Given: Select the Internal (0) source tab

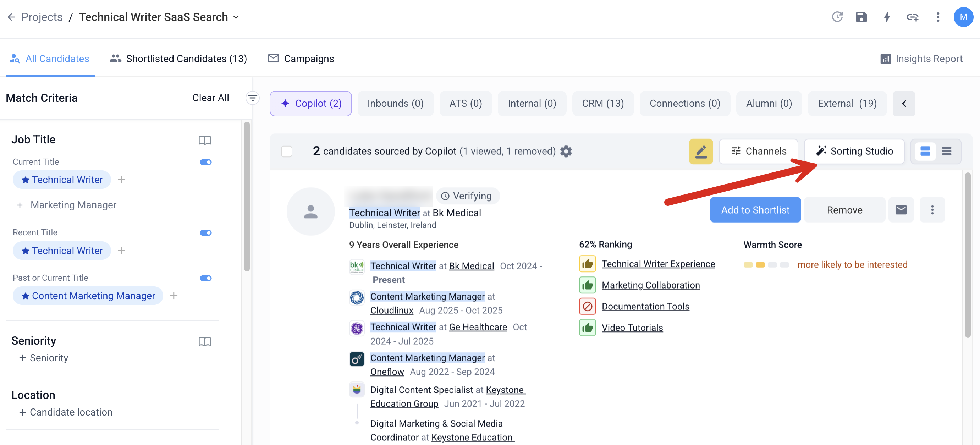Looking at the screenshot, I should click(532, 104).
